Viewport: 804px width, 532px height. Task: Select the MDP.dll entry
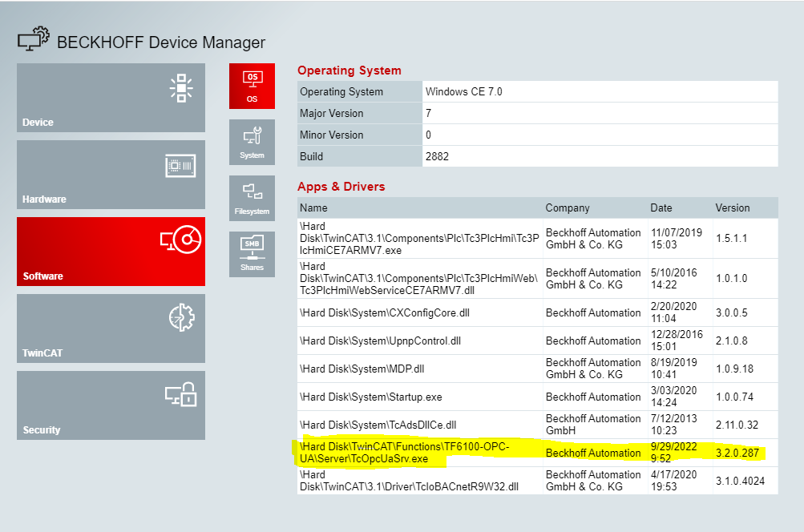pos(362,369)
